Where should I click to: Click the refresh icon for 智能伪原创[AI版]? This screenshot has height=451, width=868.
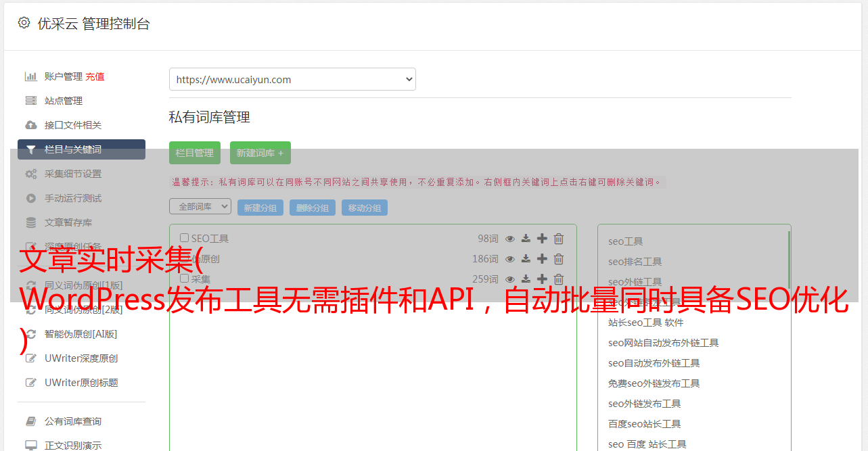(x=31, y=334)
